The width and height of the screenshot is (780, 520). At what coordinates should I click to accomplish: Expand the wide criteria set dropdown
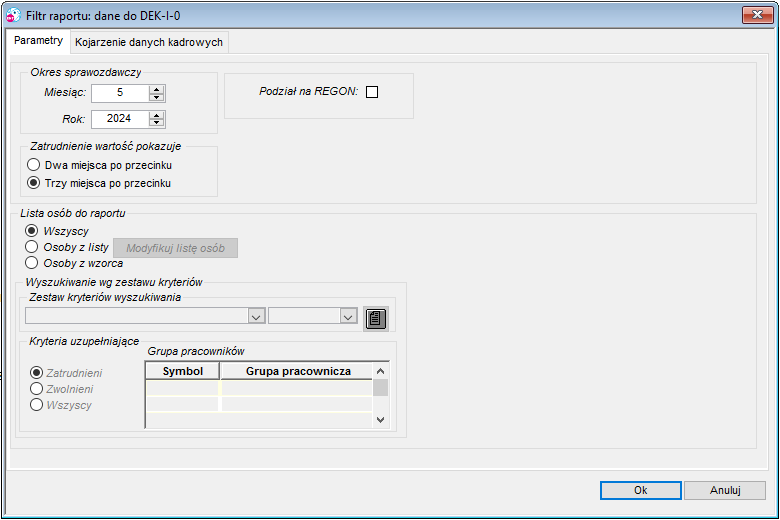coord(256,316)
